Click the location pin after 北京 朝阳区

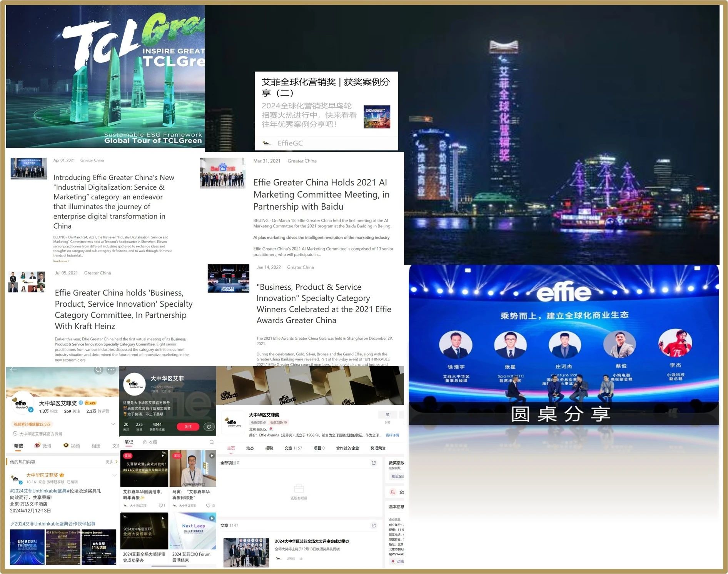[271, 429]
